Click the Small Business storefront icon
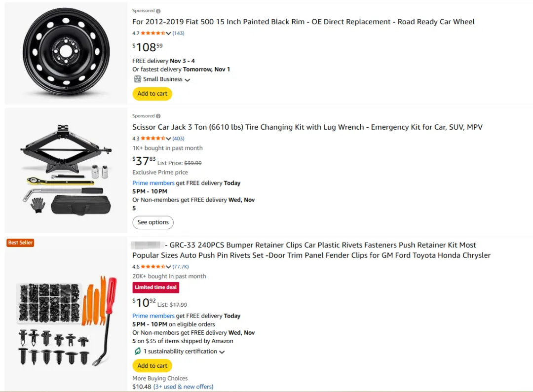This screenshot has width=533, height=392. pyautogui.click(x=137, y=79)
